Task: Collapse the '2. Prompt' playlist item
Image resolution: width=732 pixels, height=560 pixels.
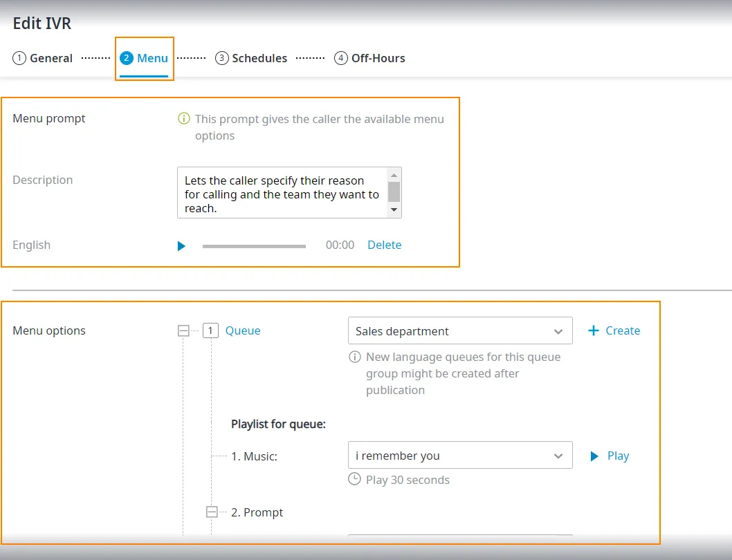Action: coord(212,512)
